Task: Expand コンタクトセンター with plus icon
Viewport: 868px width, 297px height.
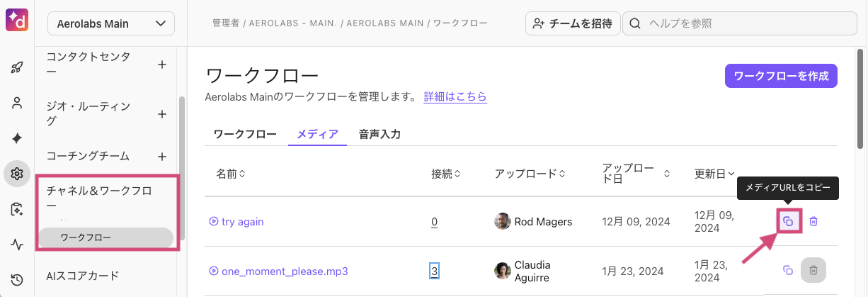Action: (161, 65)
